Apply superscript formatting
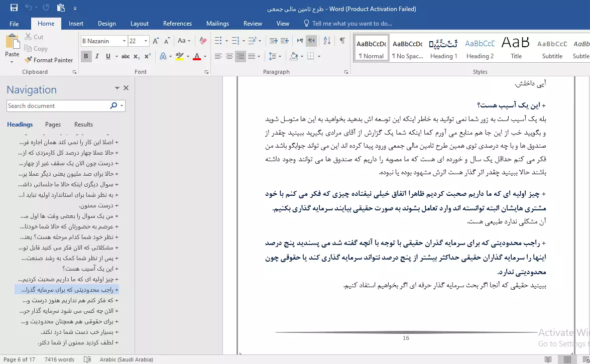590x364 pixels. coord(148,56)
